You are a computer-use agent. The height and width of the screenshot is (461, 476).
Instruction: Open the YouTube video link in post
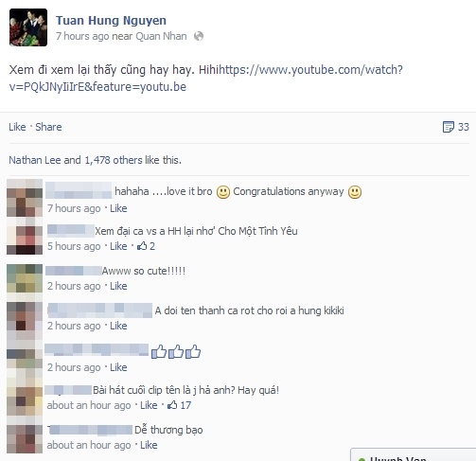[205, 79]
